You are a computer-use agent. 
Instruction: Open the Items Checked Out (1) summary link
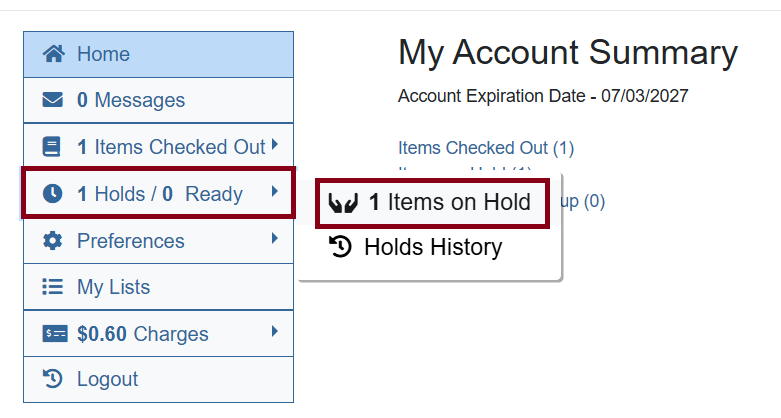[x=486, y=148]
